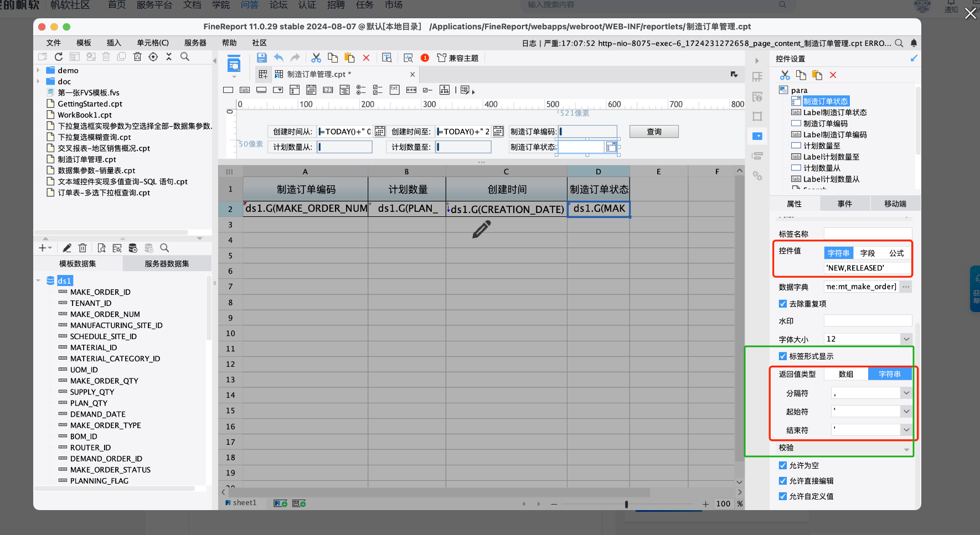Click the cut scissors in widget settings panel
The height and width of the screenshot is (535, 980).
click(785, 75)
